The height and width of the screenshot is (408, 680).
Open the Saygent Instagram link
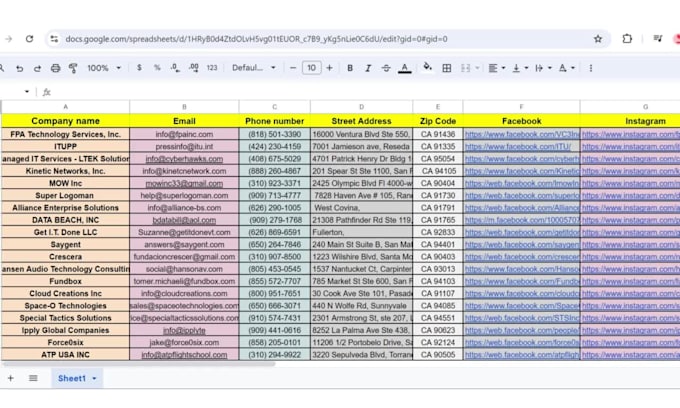pyautogui.click(x=631, y=245)
